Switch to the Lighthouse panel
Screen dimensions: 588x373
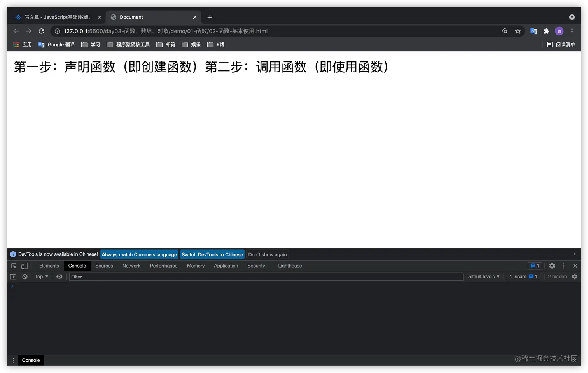tap(290, 266)
